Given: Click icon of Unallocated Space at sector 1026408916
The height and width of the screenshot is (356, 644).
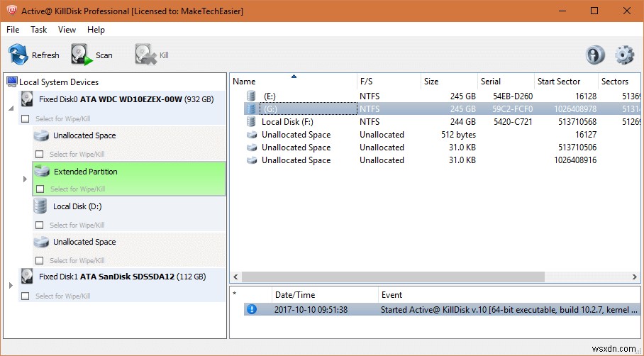Looking at the screenshot, I should pyautogui.click(x=252, y=160).
